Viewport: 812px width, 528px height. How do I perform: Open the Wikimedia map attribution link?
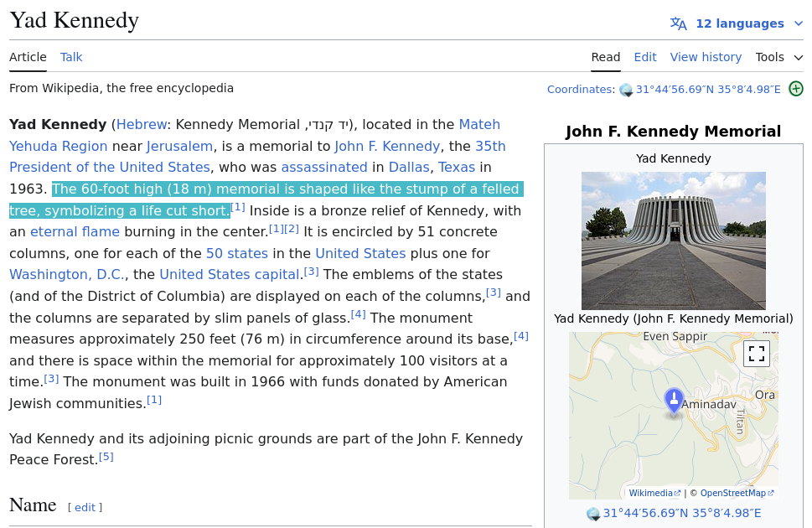coord(654,493)
